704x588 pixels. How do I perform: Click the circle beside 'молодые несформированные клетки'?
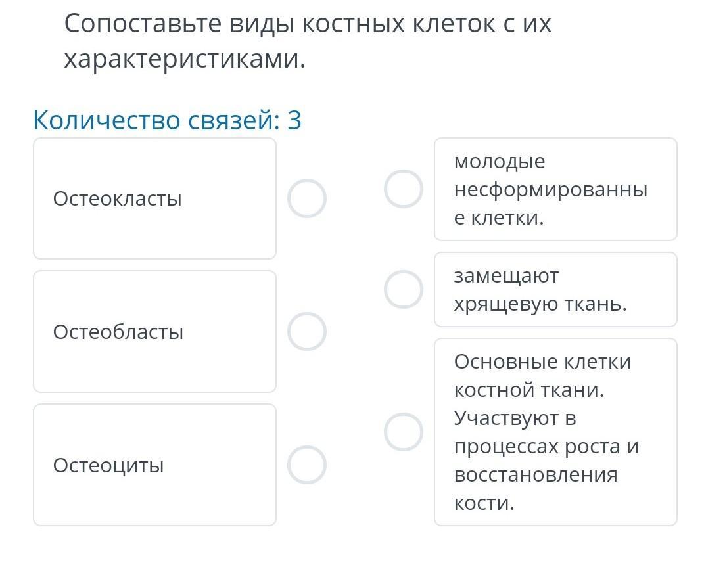coord(404,189)
